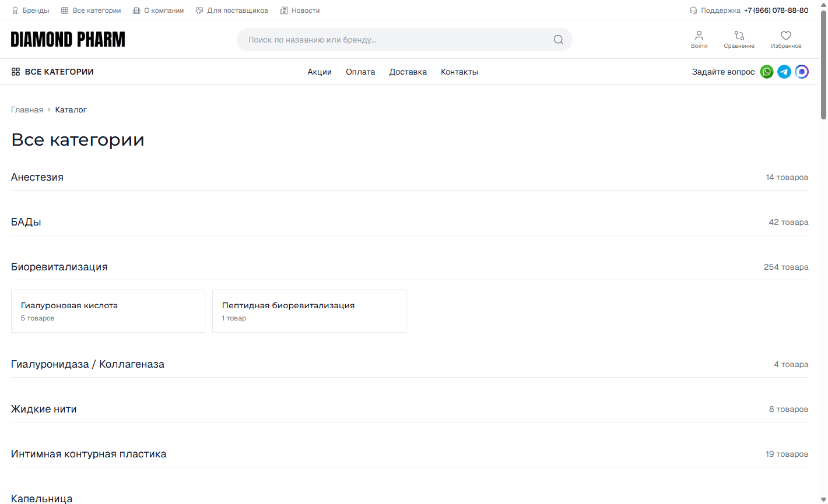Screen dimensions: 828x504
Task: Click the search magnifier icon
Action: tap(558, 40)
